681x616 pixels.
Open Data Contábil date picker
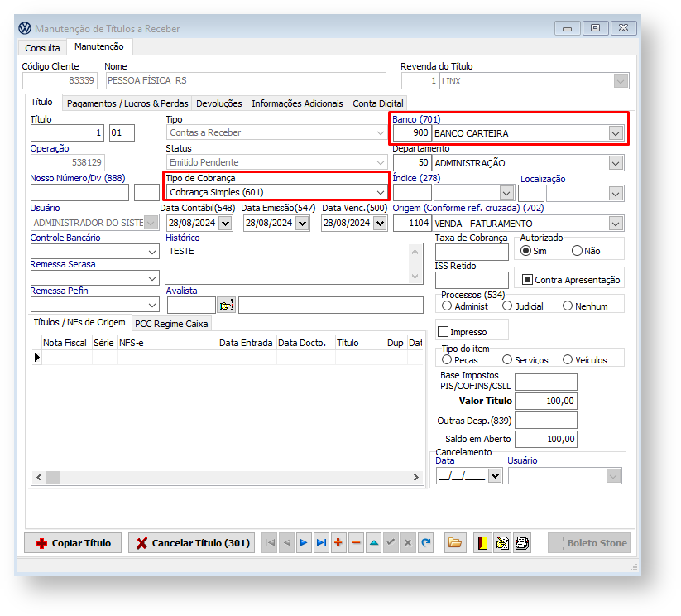point(225,223)
